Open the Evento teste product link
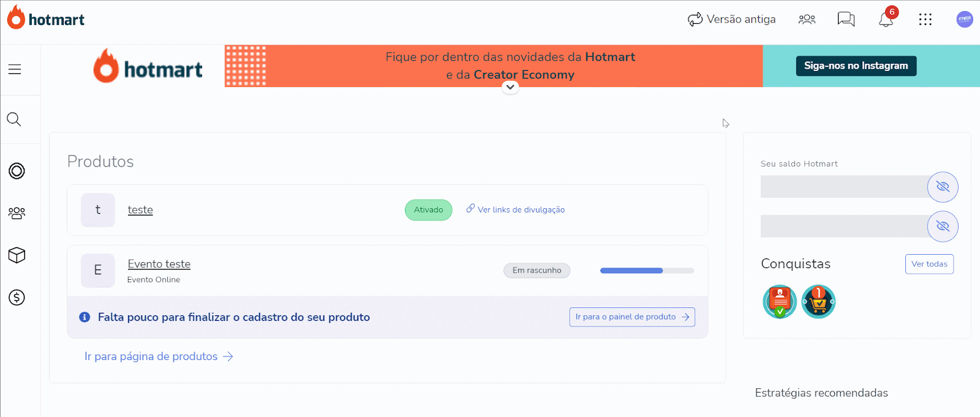This screenshot has width=980, height=417. coord(159,264)
